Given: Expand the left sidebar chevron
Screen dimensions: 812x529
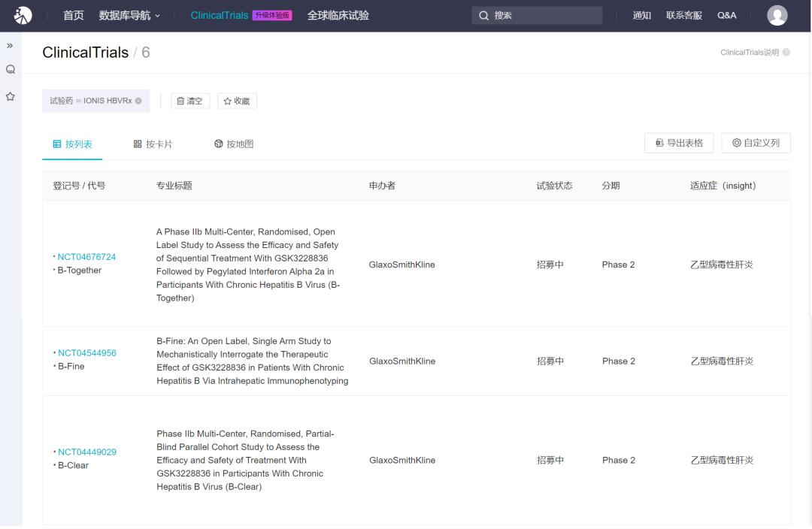Looking at the screenshot, I should (10, 46).
